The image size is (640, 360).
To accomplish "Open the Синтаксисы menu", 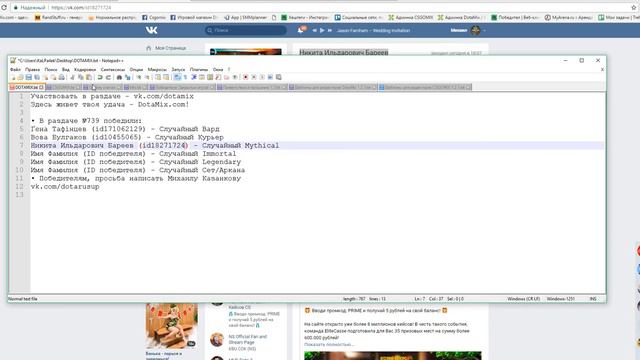I will coord(113,69).
